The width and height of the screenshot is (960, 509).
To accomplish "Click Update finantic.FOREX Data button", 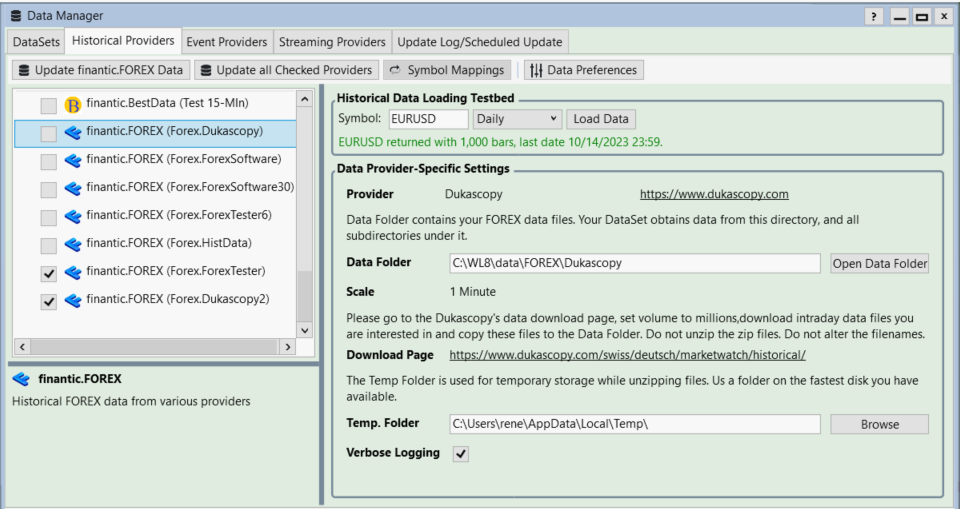I will click(101, 70).
